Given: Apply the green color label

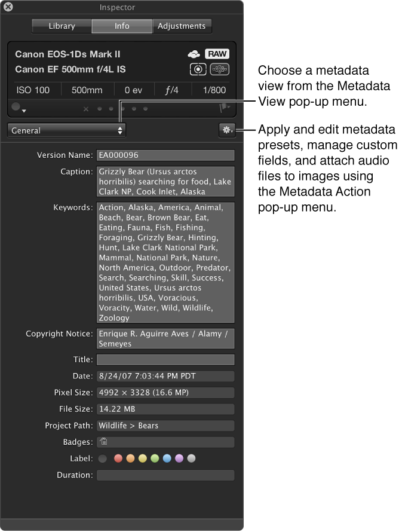Looking at the screenshot, I should point(155,458).
